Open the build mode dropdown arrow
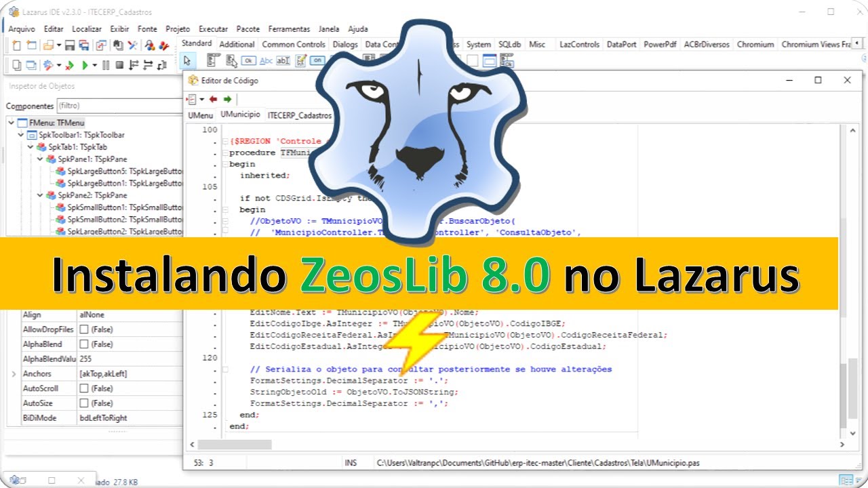Screen dimensions: 868x488 59,65
